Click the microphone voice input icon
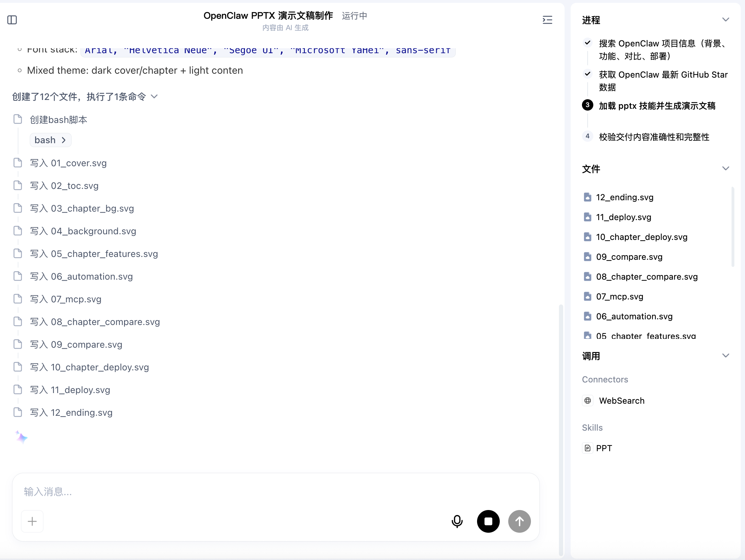Viewport: 745px width, 560px height. click(457, 521)
